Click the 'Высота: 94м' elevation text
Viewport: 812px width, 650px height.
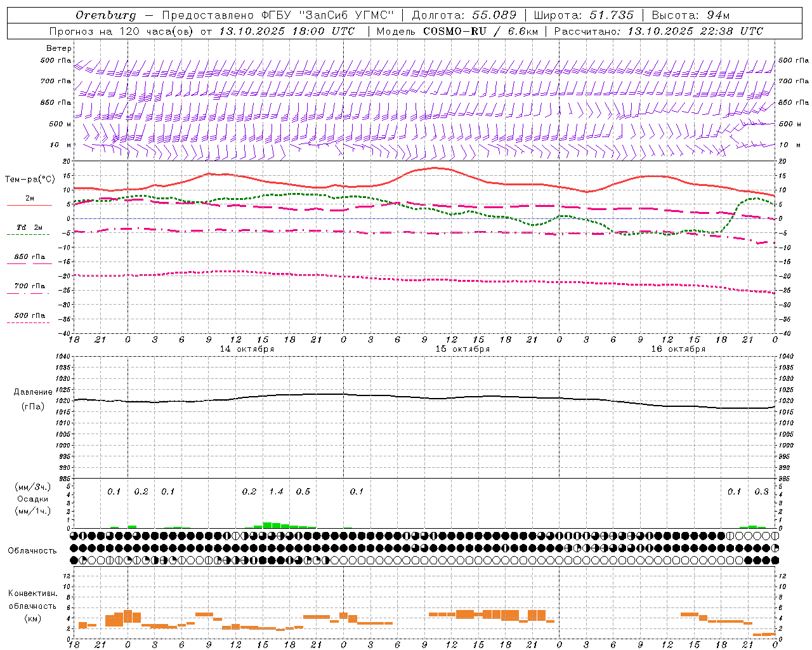[691, 15]
